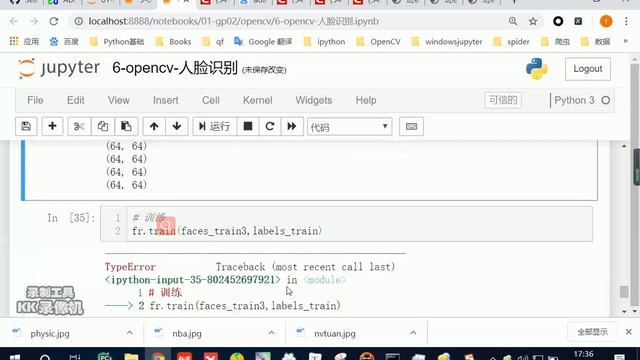
Task: Interrupt the kernel with stop square icon
Action: (248, 126)
